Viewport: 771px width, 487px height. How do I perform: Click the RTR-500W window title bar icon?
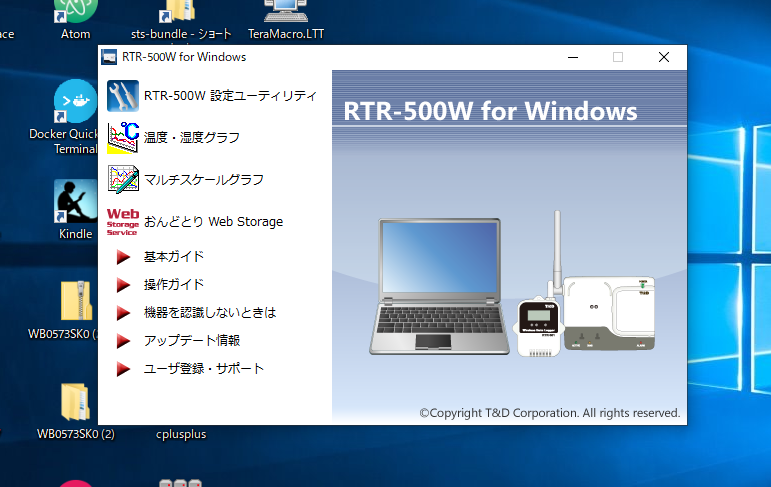109,57
